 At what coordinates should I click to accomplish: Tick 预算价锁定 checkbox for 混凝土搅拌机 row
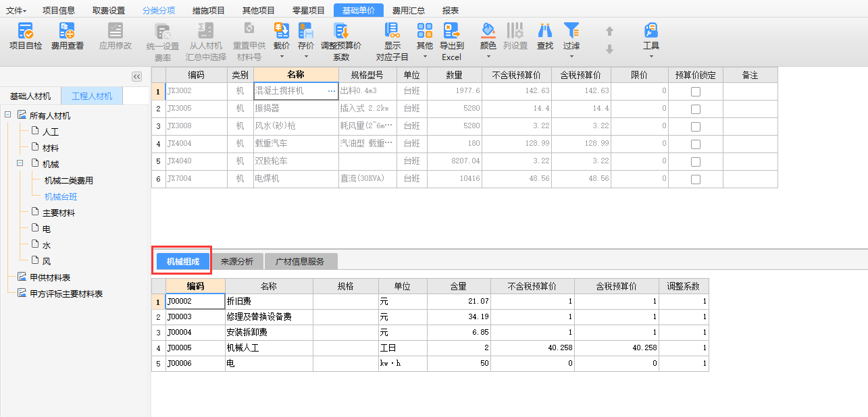pos(695,91)
